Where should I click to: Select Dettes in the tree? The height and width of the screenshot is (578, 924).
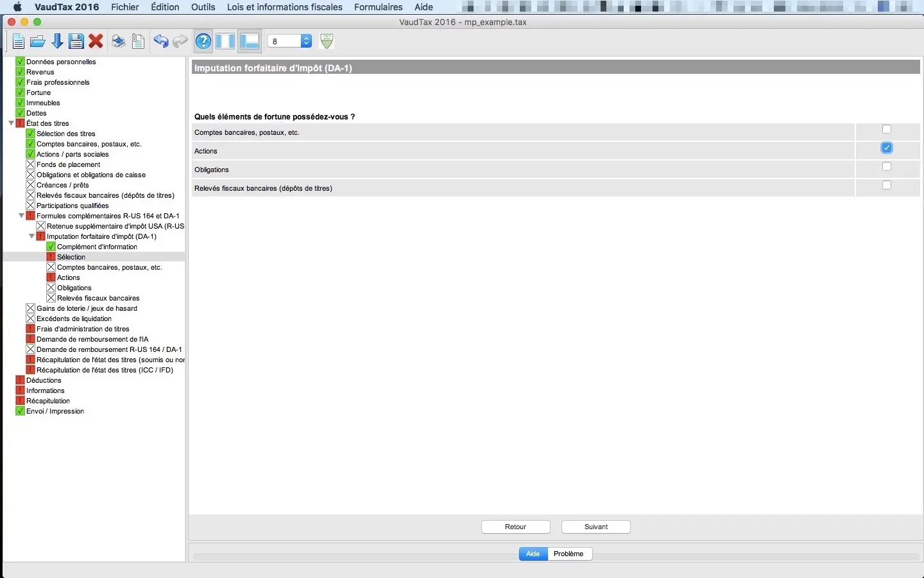[x=37, y=113]
